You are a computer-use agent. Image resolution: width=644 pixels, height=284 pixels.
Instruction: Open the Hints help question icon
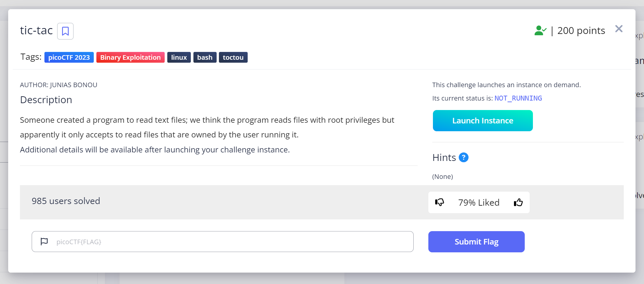(463, 158)
